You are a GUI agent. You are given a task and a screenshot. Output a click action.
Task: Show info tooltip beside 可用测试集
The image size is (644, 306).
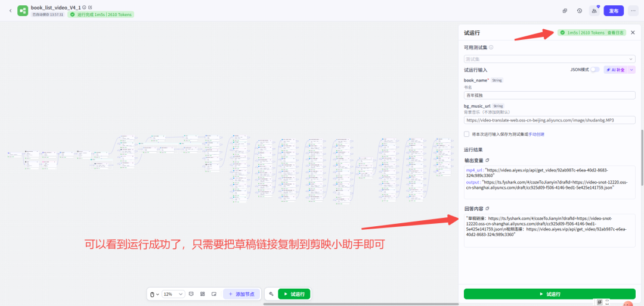[x=491, y=48]
